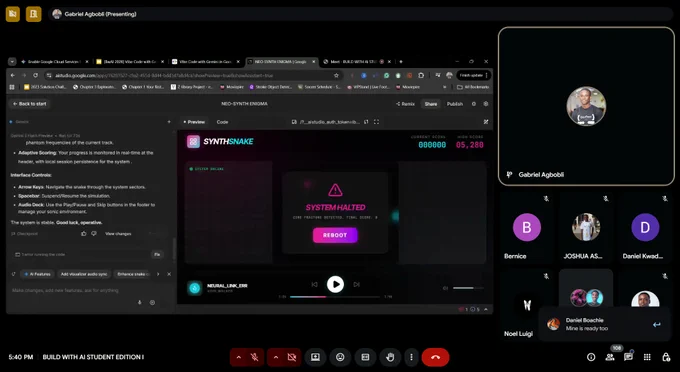Click the REBOOT button in the game
The height and width of the screenshot is (372, 680).
(x=335, y=235)
